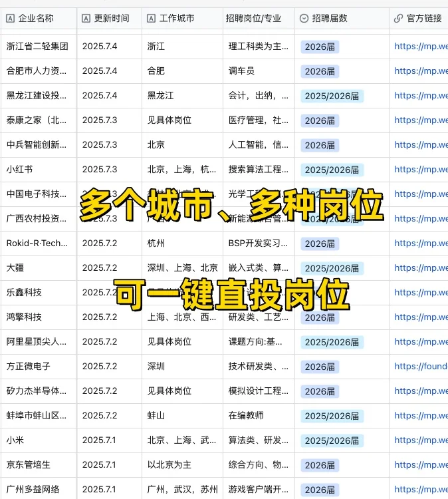Viewport: 448px width, 499px height.
Task: Click the text-type icon beside 工作城市 header
Action: click(x=152, y=19)
